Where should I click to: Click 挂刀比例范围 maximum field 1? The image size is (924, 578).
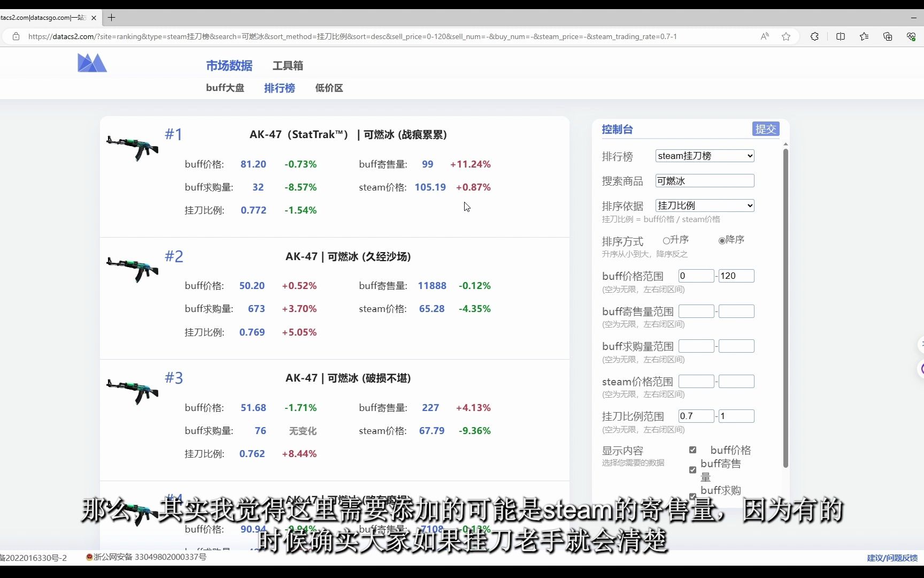(736, 416)
